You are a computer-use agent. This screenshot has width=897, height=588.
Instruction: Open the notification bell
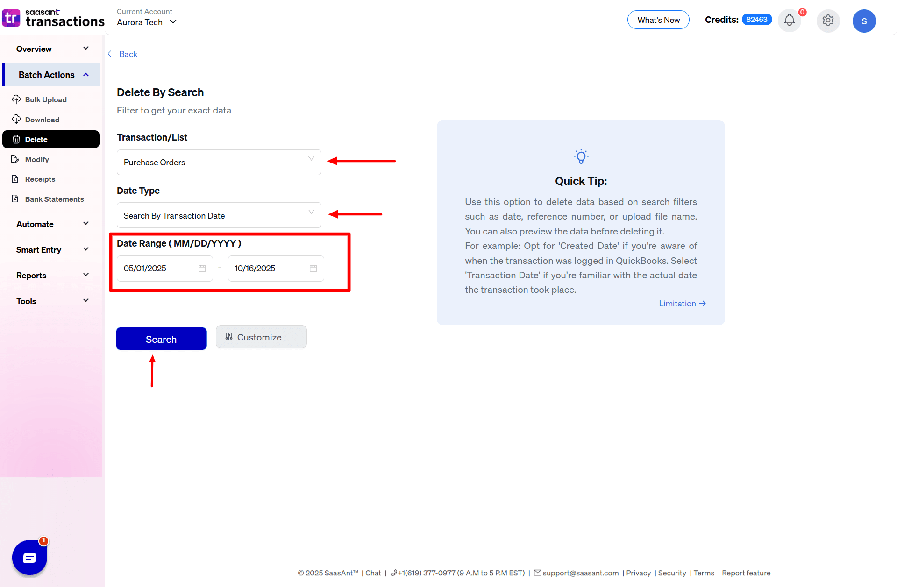[x=789, y=21]
